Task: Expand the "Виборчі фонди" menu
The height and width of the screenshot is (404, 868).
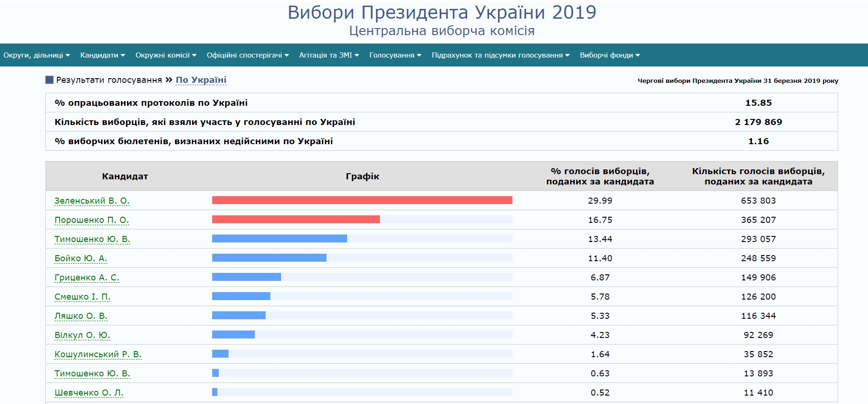Action: (x=609, y=55)
